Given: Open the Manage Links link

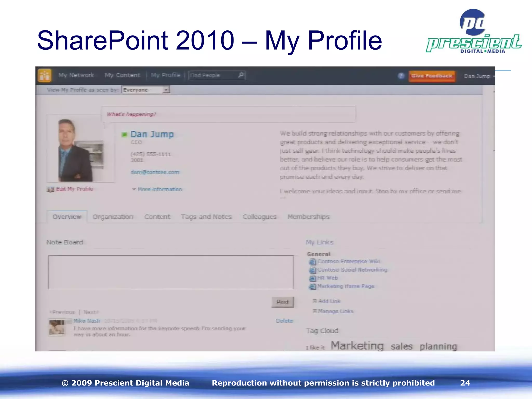Looking at the screenshot, I should coord(336,311).
